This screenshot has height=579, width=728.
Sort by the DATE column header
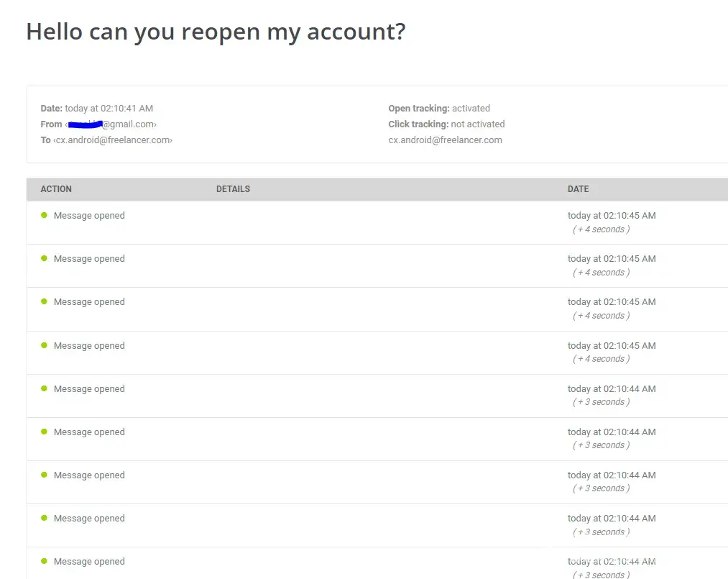[578, 189]
